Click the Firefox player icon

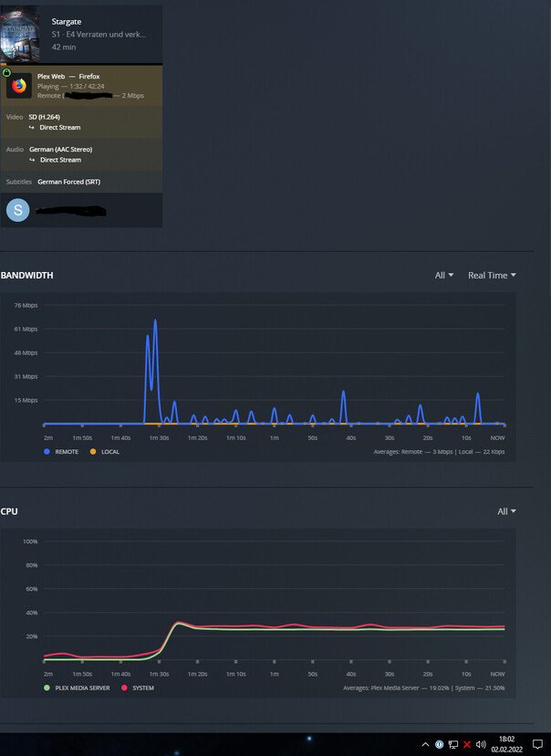[19, 86]
